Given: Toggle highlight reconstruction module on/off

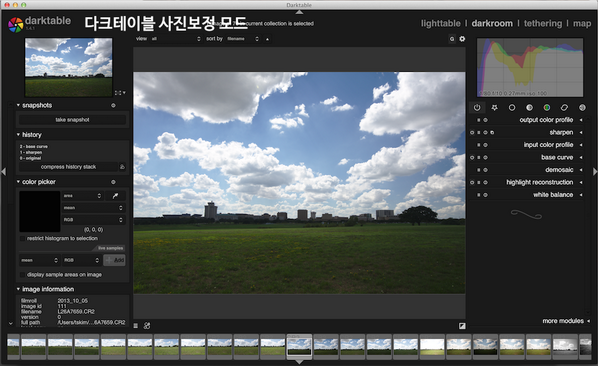Looking at the screenshot, I should [472, 183].
